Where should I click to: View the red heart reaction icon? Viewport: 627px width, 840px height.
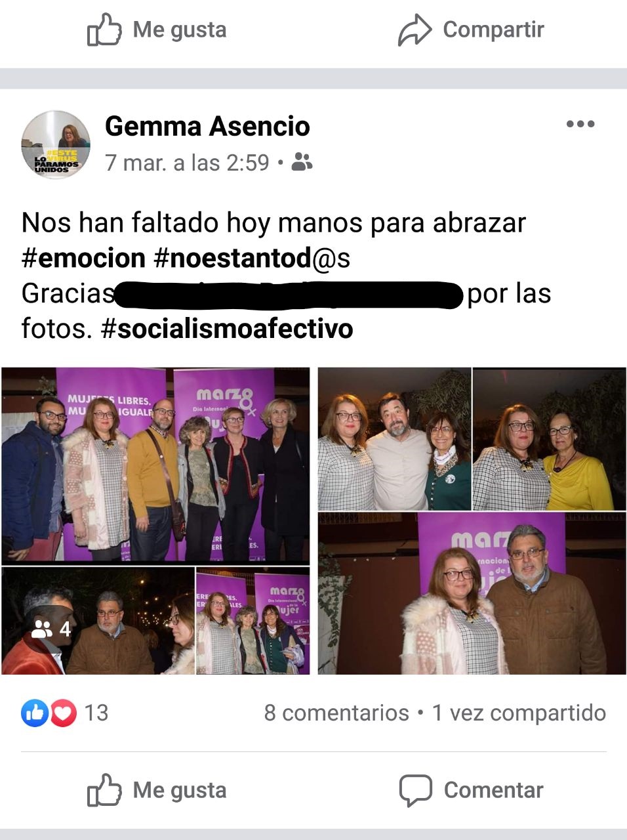point(62,713)
